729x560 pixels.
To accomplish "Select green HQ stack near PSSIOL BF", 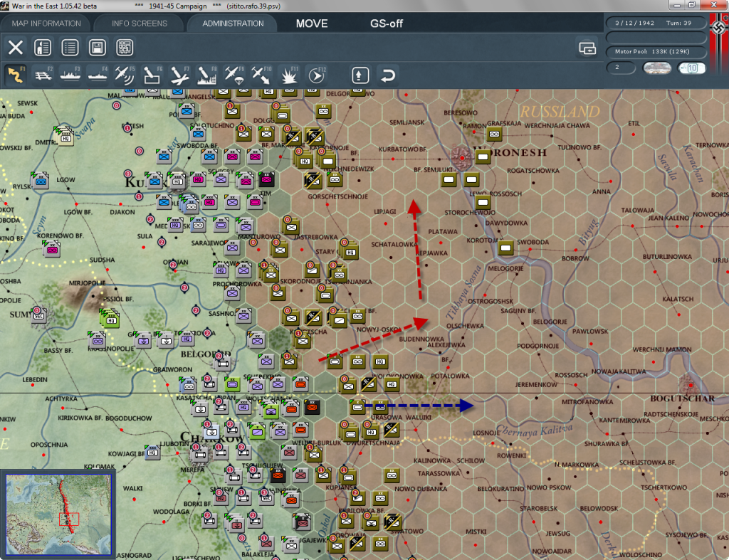I will 110,319.
